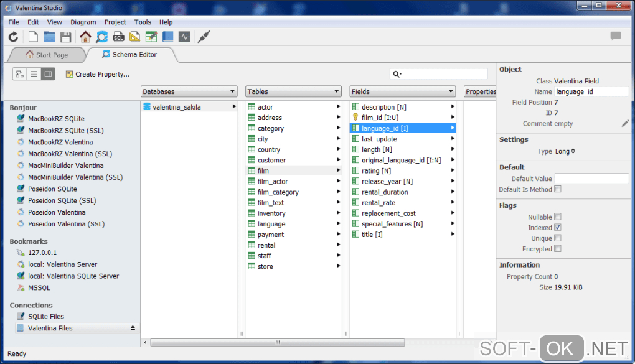Click the scrollbar left arrow
Screen dimensions: 635x364
click(145, 343)
